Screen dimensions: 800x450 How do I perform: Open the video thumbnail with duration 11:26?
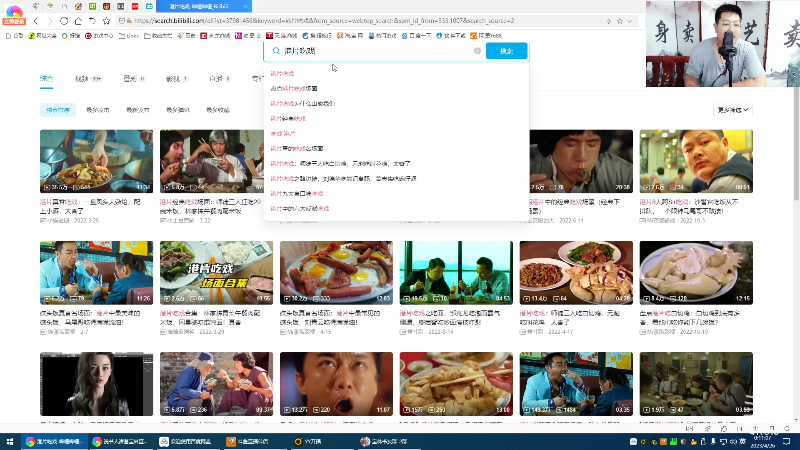point(96,273)
